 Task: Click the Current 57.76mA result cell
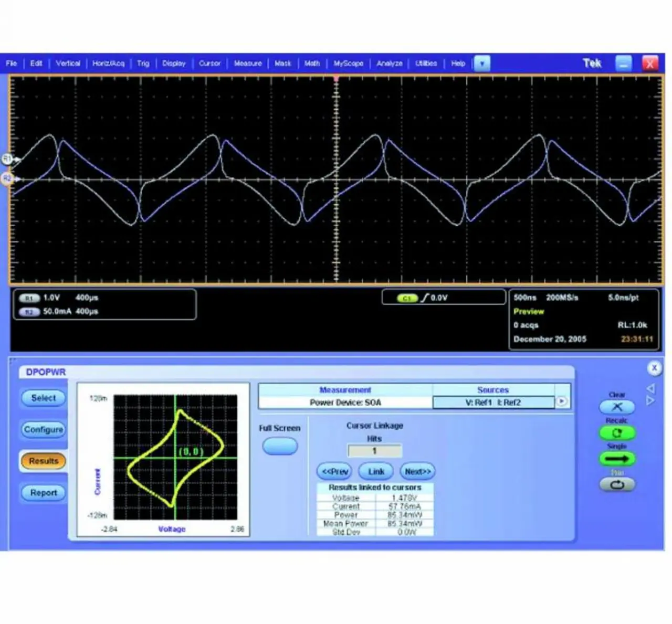pyautogui.click(x=404, y=506)
